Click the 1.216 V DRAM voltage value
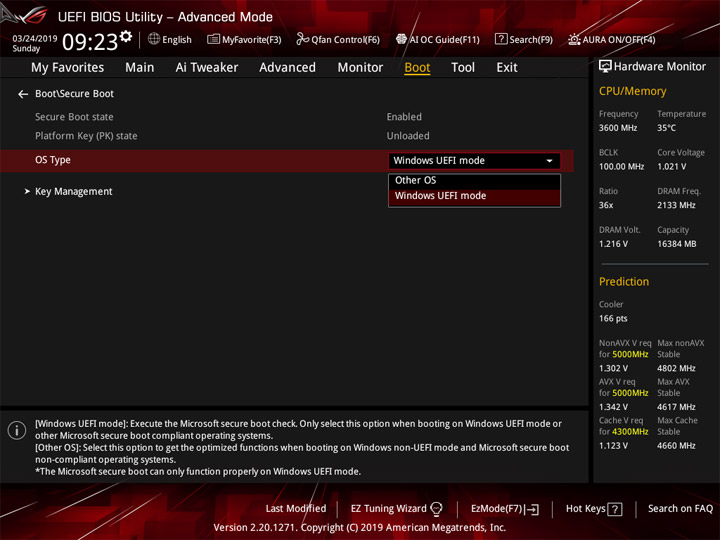Viewport: 720px width, 540px height. pos(613,244)
